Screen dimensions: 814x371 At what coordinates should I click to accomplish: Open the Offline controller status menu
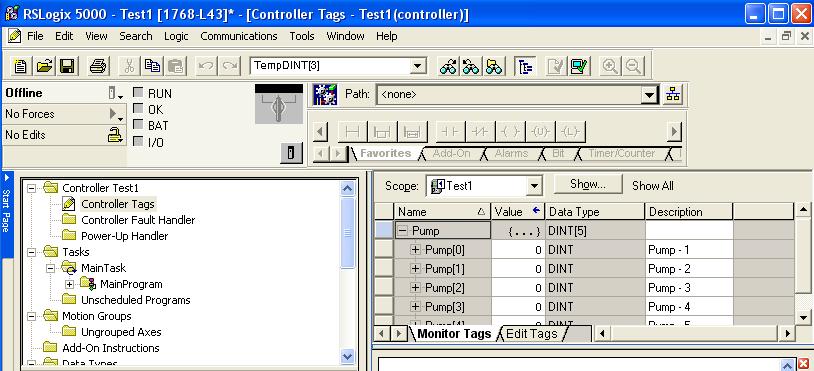point(116,94)
